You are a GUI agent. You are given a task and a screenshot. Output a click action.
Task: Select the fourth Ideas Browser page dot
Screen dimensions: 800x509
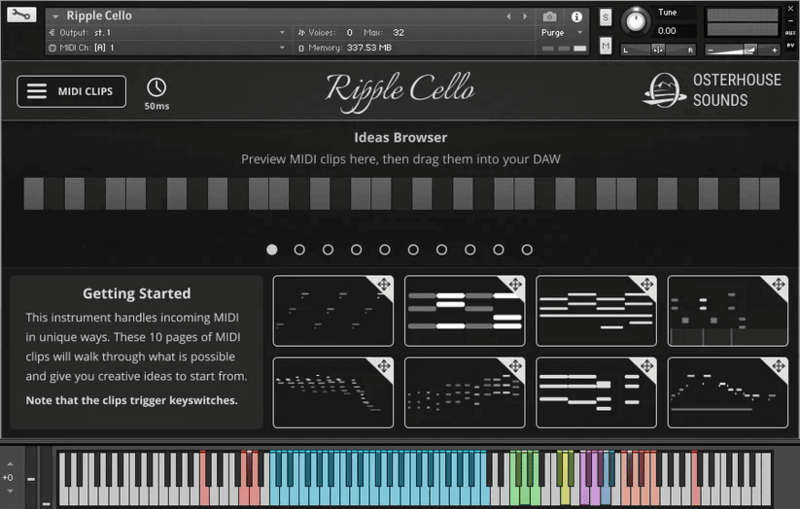pos(357,249)
